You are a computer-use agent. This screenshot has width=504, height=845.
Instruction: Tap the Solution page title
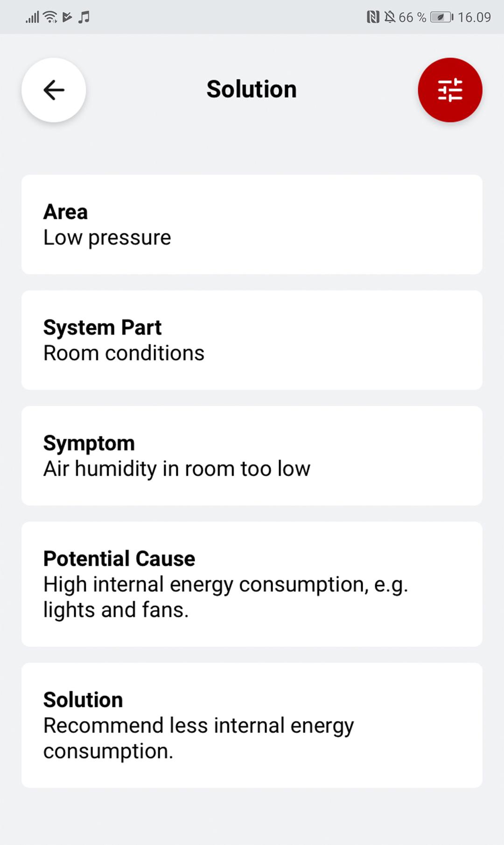tap(252, 89)
